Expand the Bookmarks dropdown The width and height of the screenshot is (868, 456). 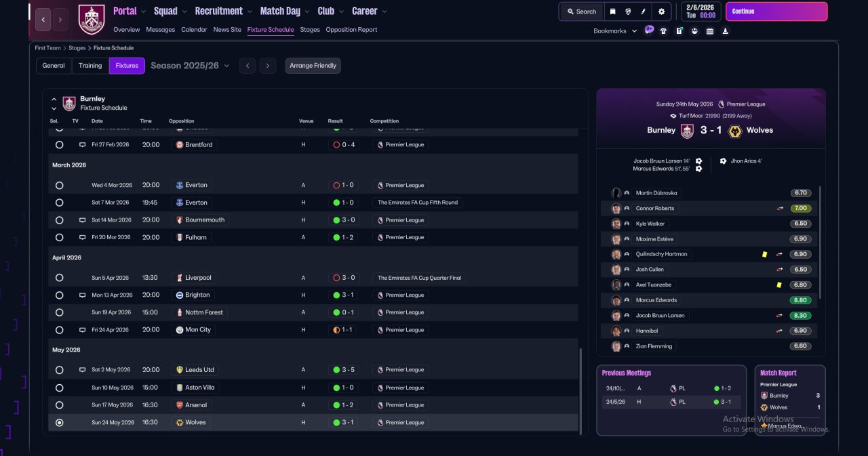[x=615, y=31]
